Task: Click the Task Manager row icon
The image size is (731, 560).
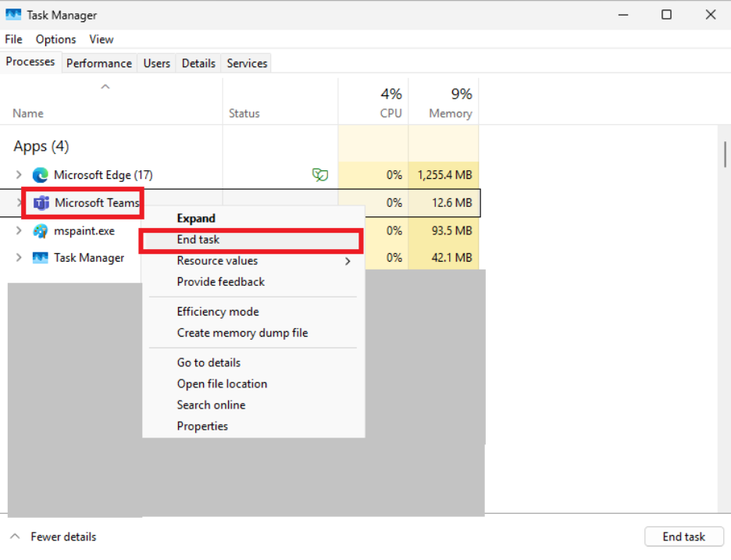Action: pos(41,258)
